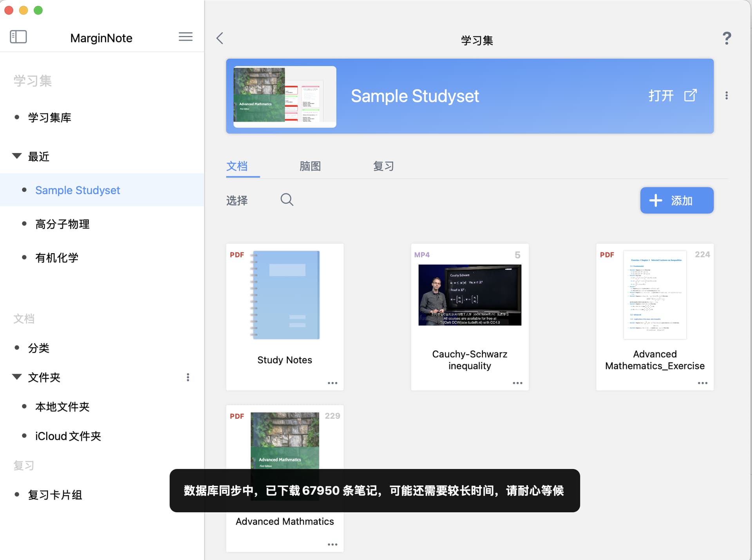752x560 pixels.
Task: Collapse the 最近 section triangle
Action: click(17, 156)
